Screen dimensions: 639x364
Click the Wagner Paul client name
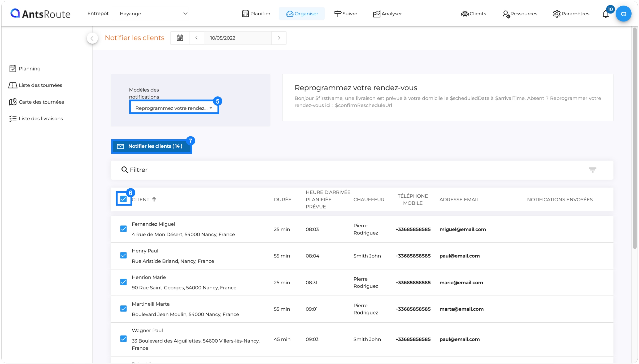point(147,331)
